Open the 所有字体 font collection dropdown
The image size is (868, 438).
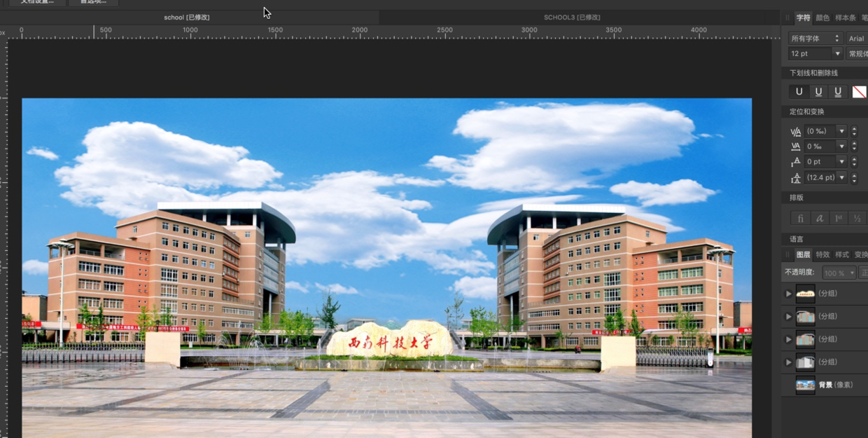(815, 39)
